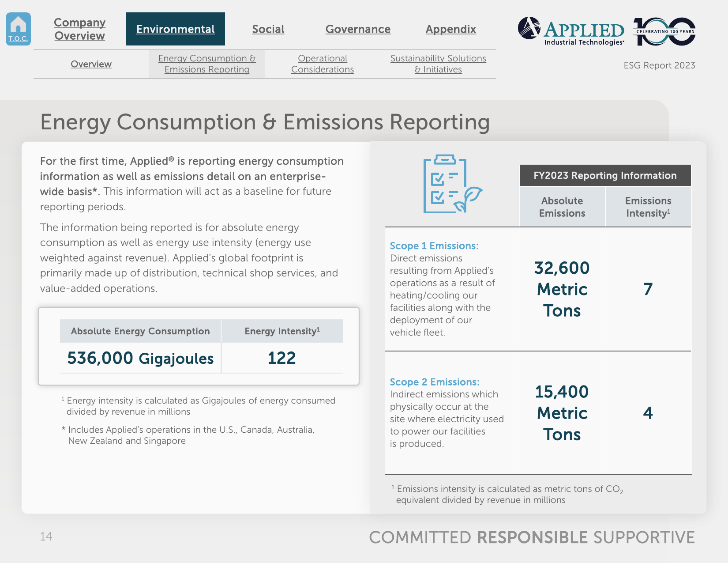Click the Scope 1 description starting "Direct emissions"
The width and height of the screenshot is (728, 563).
(x=443, y=295)
